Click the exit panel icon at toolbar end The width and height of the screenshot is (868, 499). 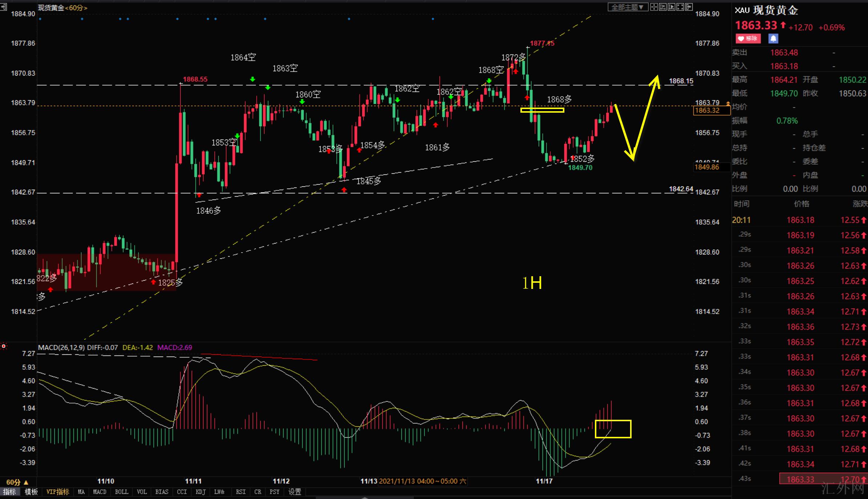point(689,7)
